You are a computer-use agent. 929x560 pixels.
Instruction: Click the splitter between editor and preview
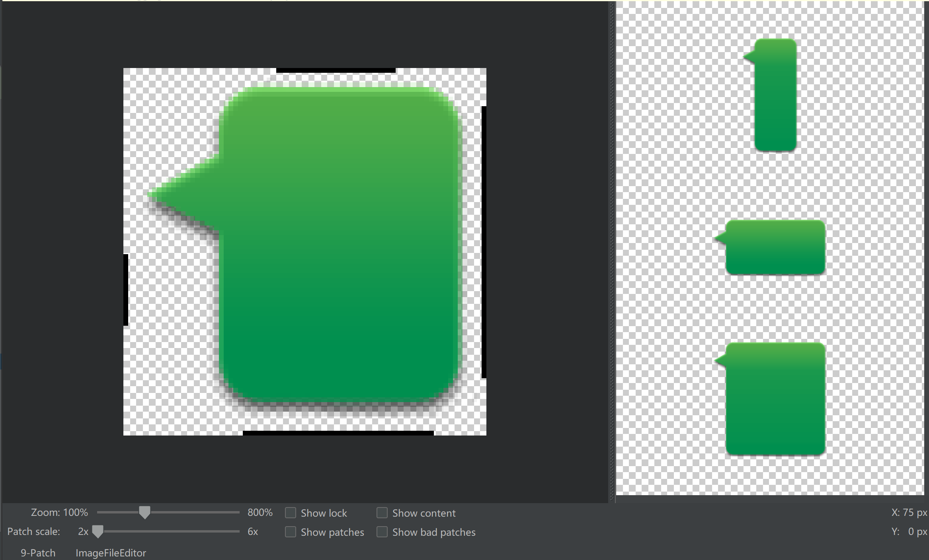point(612,251)
